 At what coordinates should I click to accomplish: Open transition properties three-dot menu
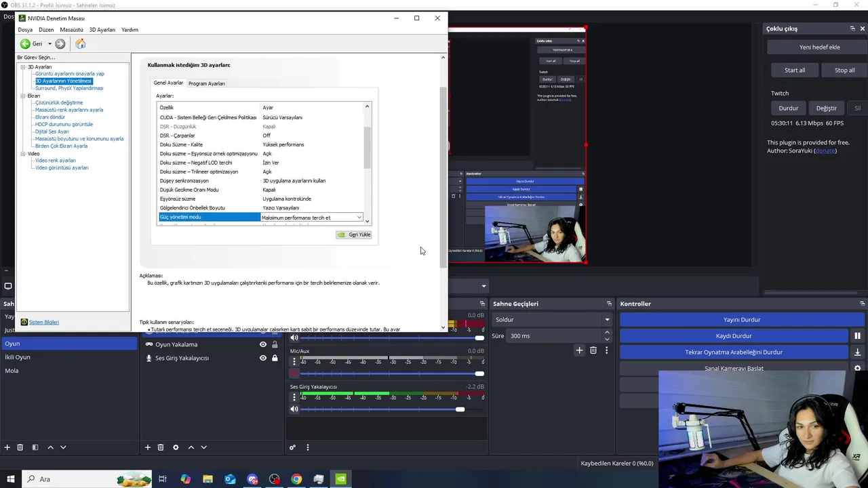pos(606,350)
